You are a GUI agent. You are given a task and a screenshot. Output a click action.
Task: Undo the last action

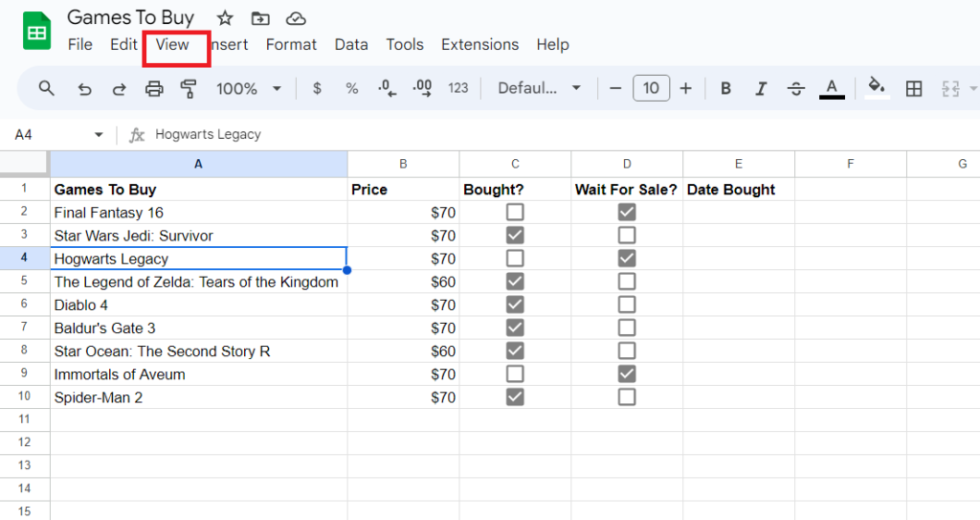point(84,89)
